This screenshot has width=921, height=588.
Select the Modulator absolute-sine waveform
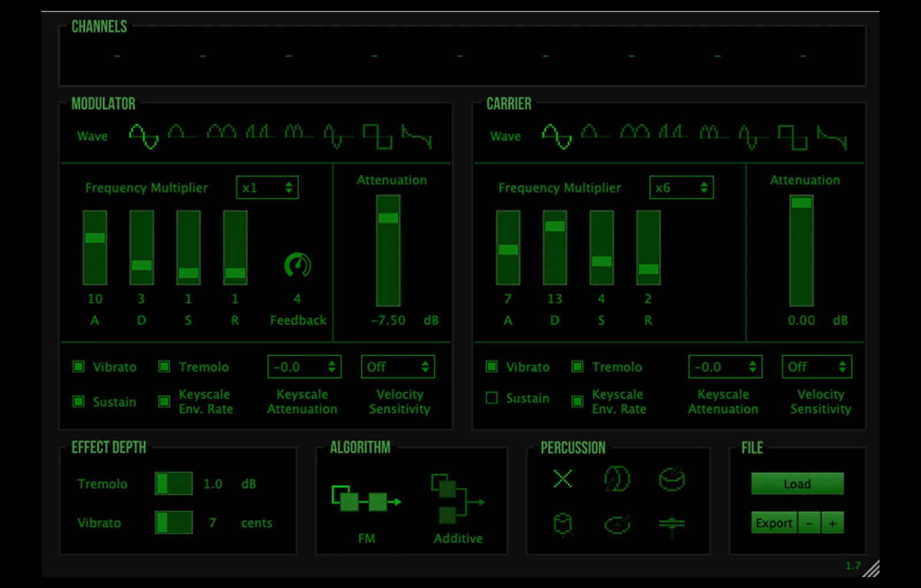coord(222,132)
